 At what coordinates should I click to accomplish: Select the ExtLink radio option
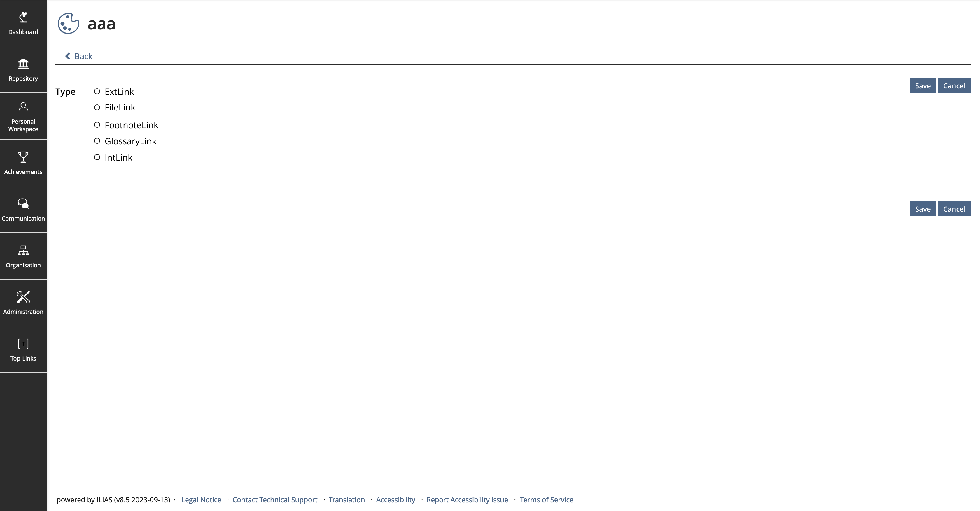(x=97, y=91)
